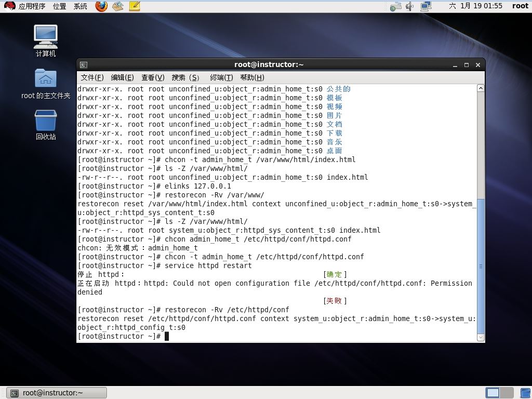Click the green [确定] status text
Viewport: 532px width, 399px height.
335,274
